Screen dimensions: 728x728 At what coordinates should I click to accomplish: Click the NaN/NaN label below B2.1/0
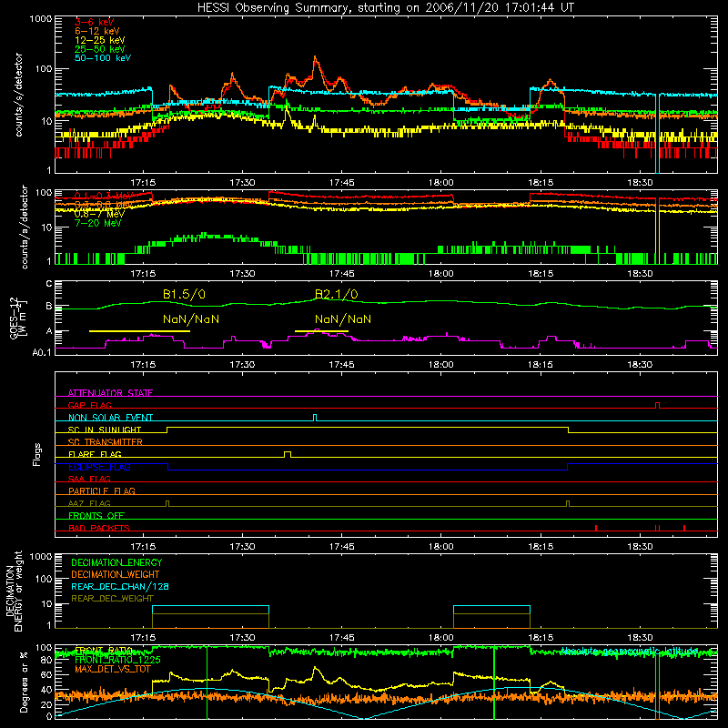point(343,319)
